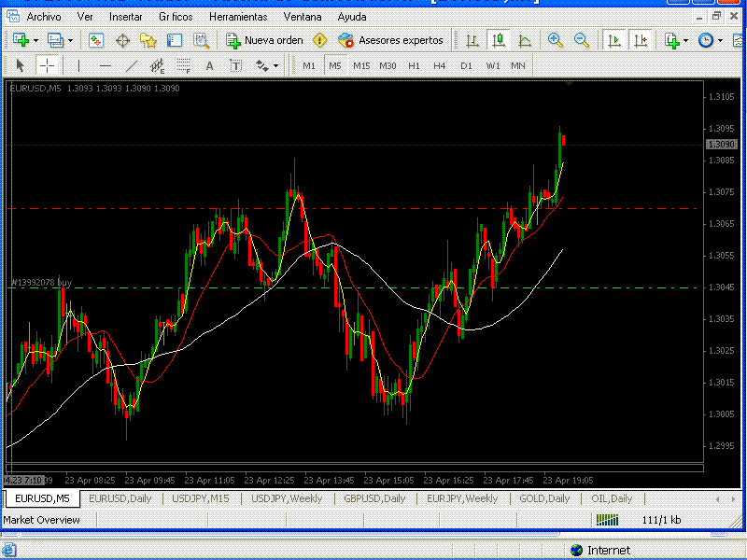Click the zoom in magnifier icon

point(556,40)
